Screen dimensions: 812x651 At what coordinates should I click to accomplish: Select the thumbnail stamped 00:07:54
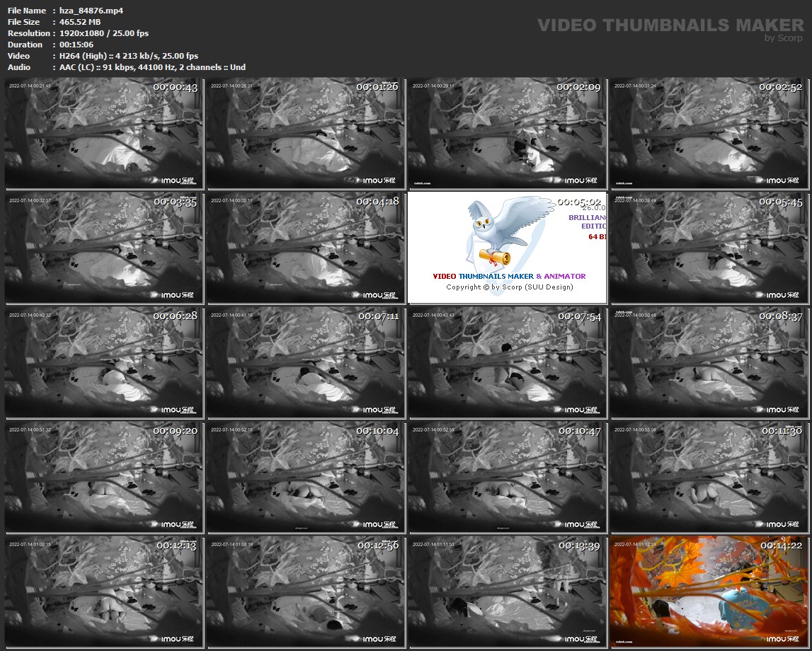coord(507,363)
